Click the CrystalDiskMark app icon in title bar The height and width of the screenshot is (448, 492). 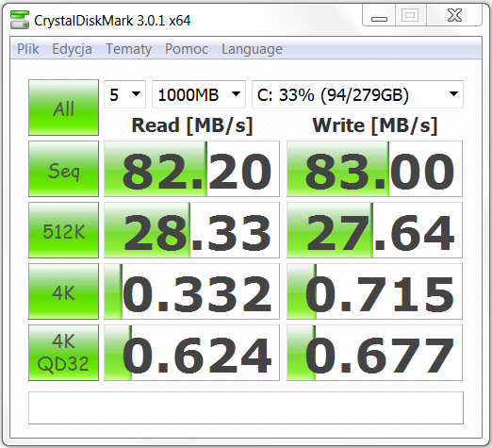[x=20, y=20]
